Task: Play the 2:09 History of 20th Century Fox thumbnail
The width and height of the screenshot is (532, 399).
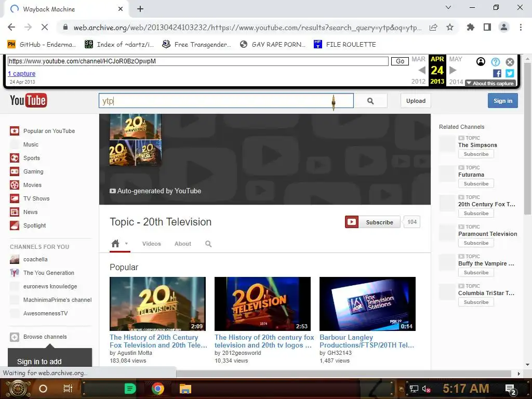Action: [x=157, y=303]
